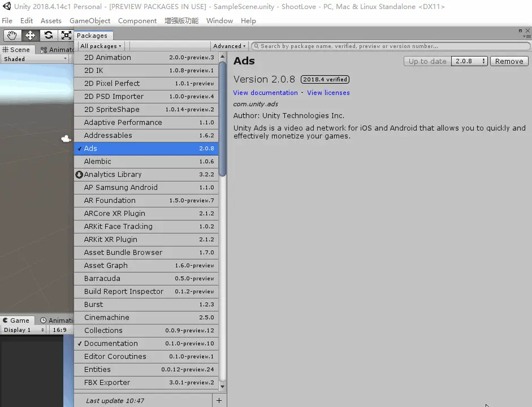Image resolution: width=532 pixels, height=407 pixels.
Task: Select the Ads package row
Action: pos(146,149)
